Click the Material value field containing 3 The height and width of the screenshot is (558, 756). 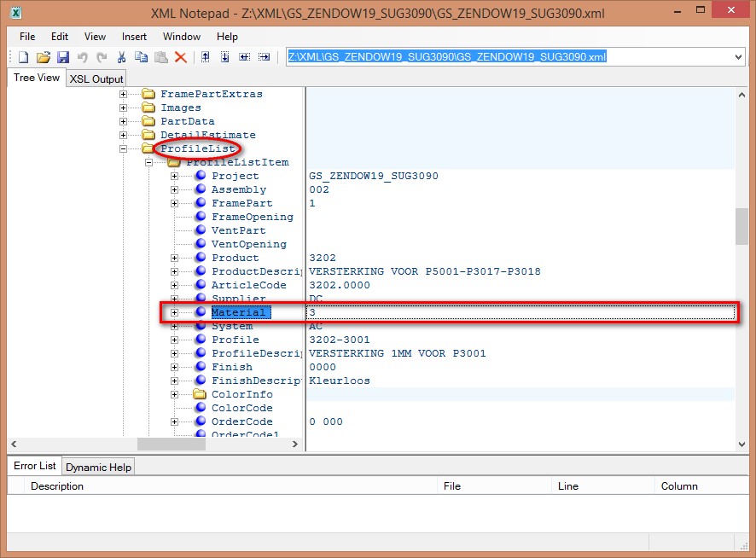click(x=520, y=312)
